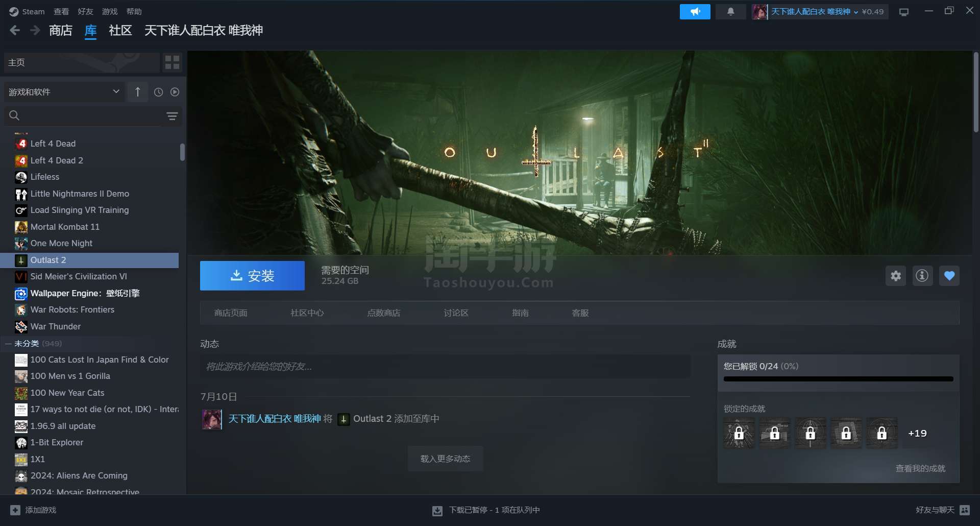Click Load Slinging VR Training icon
The height and width of the screenshot is (526, 980).
point(21,210)
